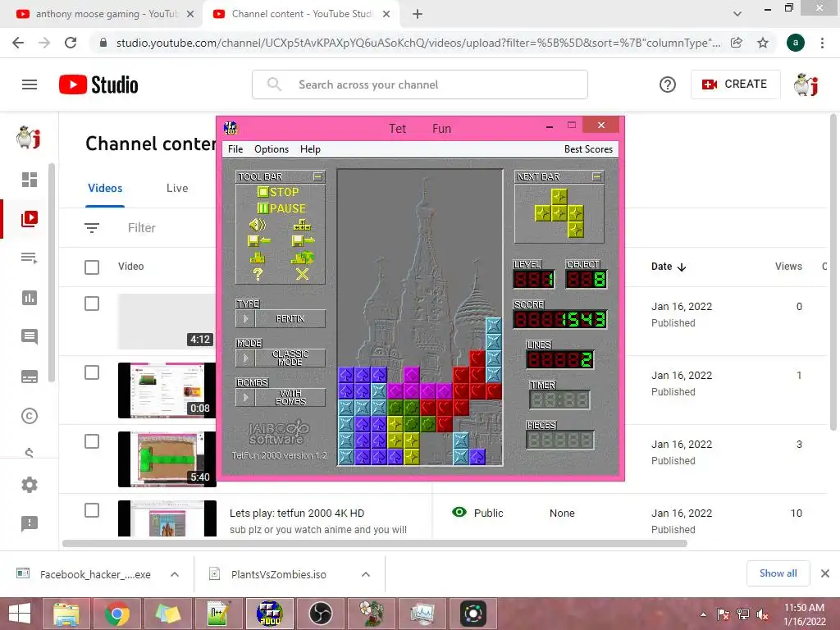Close the Chrome downloads bar
The width and height of the screenshot is (840, 630).
point(825,573)
